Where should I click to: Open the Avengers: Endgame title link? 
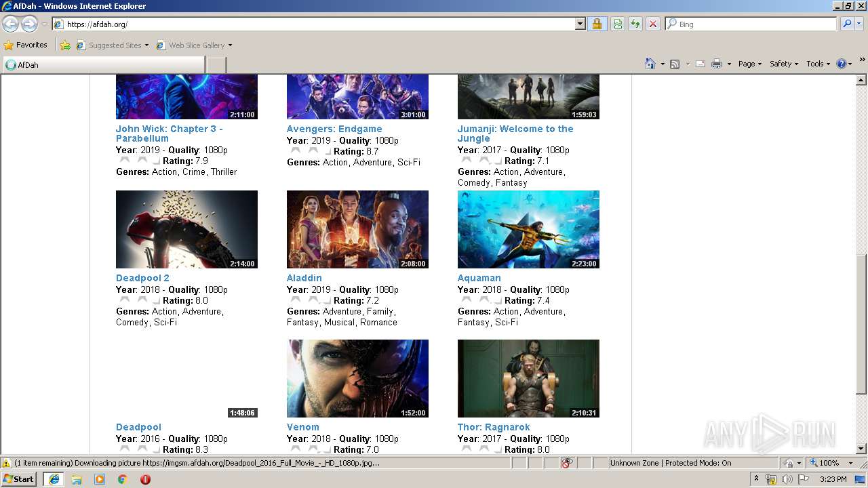334,129
